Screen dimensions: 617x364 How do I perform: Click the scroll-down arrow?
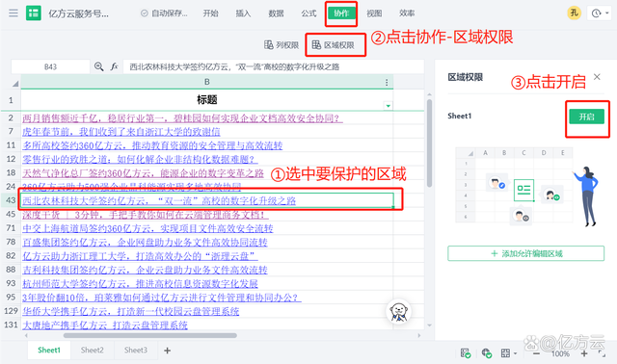click(x=429, y=325)
